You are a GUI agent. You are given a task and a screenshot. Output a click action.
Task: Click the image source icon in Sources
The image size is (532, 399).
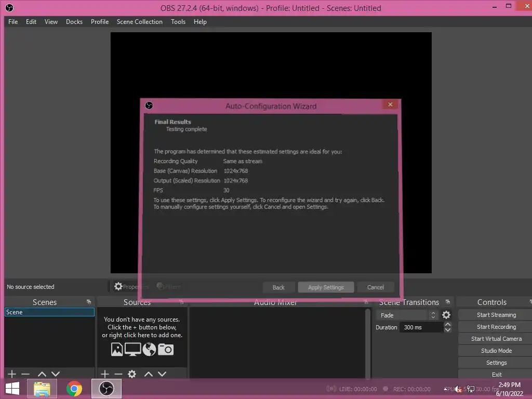pyautogui.click(x=117, y=349)
